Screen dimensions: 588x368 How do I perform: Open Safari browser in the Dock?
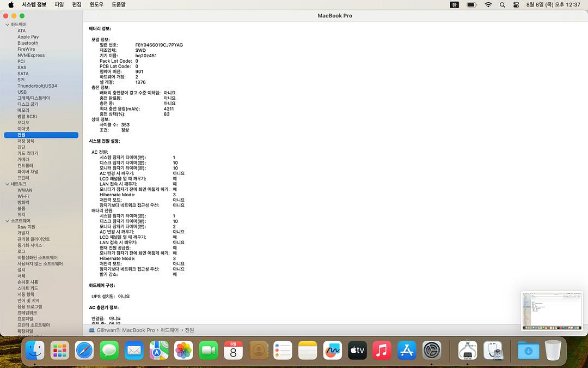[x=84, y=351]
